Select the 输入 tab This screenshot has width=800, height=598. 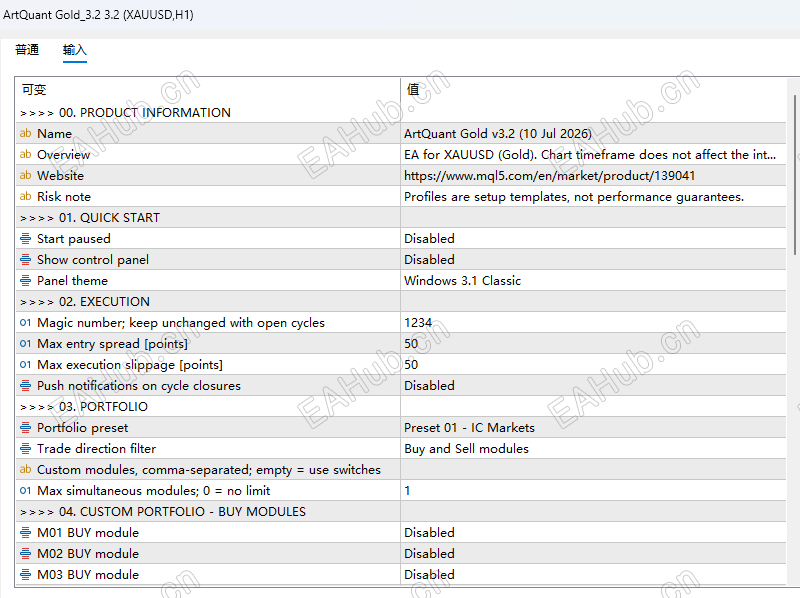point(74,49)
